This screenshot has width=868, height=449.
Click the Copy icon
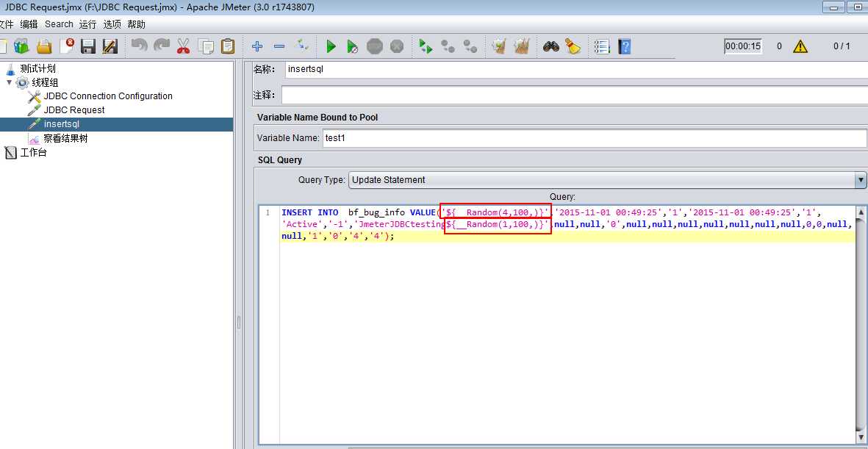pyautogui.click(x=206, y=46)
